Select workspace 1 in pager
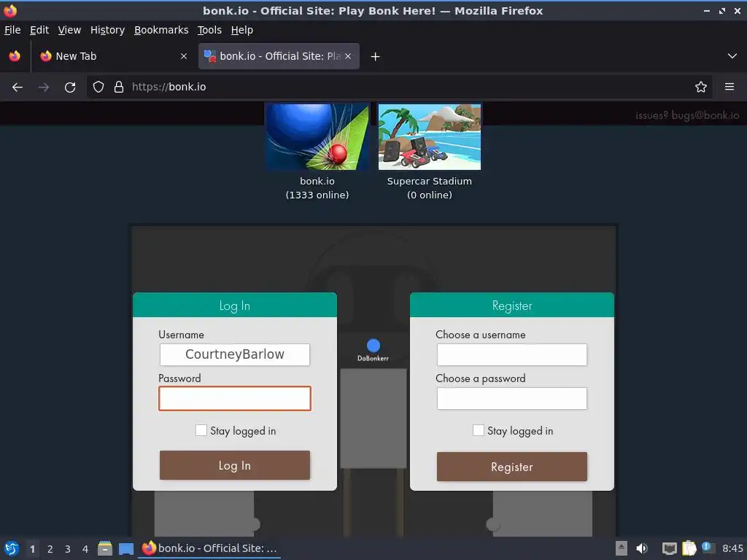Viewport: 747px width, 560px height. coord(32,549)
